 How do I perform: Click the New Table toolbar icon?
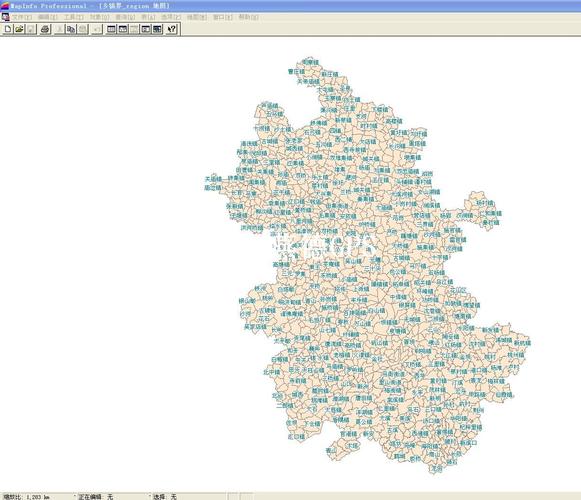pos(8,29)
